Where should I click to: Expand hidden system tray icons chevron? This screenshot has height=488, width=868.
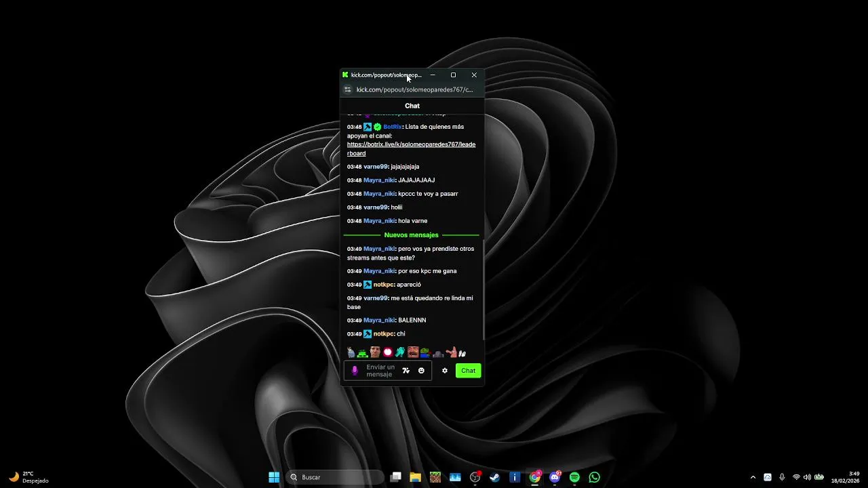tap(753, 477)
